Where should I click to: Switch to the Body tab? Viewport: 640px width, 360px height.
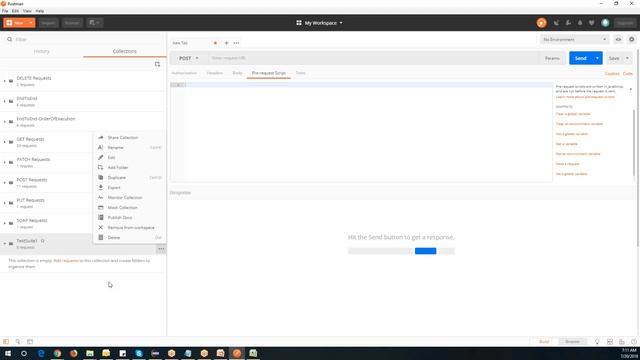(237, 73)
